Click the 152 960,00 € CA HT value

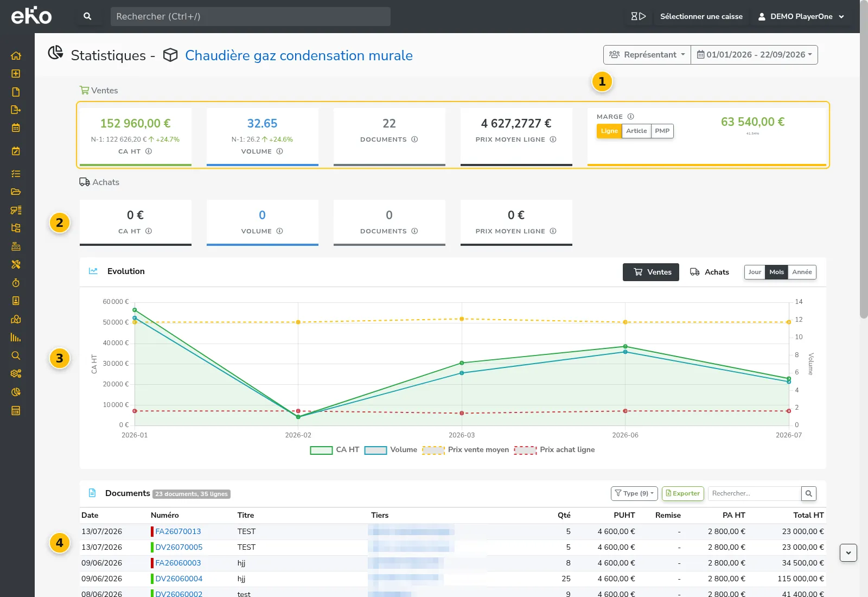136,123
